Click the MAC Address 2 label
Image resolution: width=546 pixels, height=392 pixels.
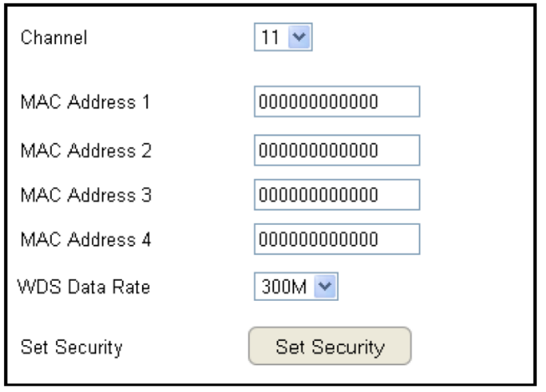[87, 150]
